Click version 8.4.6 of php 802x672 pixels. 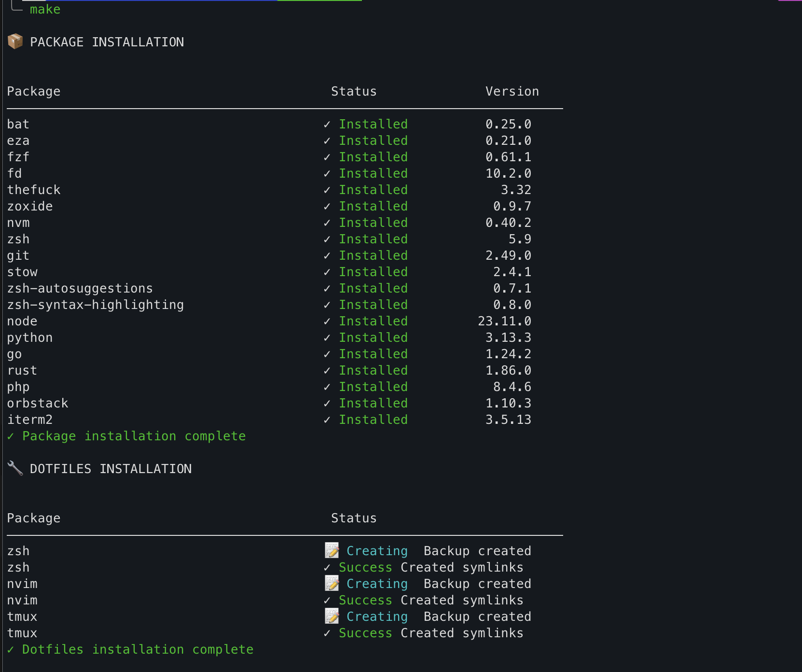tap(512, 387)
